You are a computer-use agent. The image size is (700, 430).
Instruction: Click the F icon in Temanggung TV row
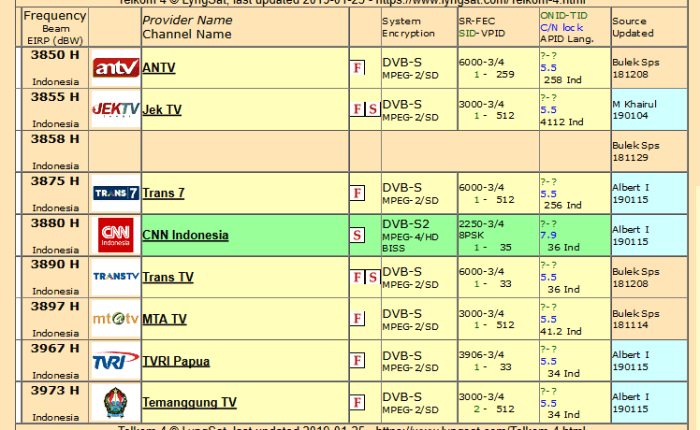coord(357,403)
